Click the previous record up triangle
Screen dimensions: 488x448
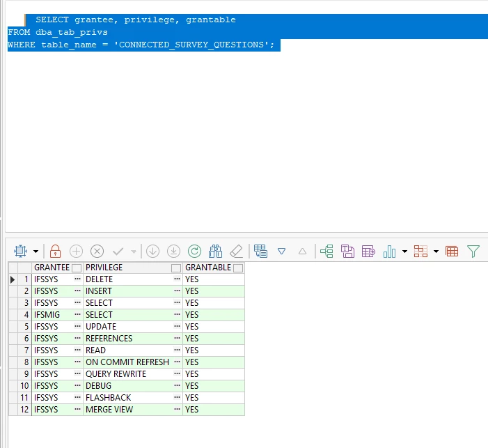(x=303, y=251)
